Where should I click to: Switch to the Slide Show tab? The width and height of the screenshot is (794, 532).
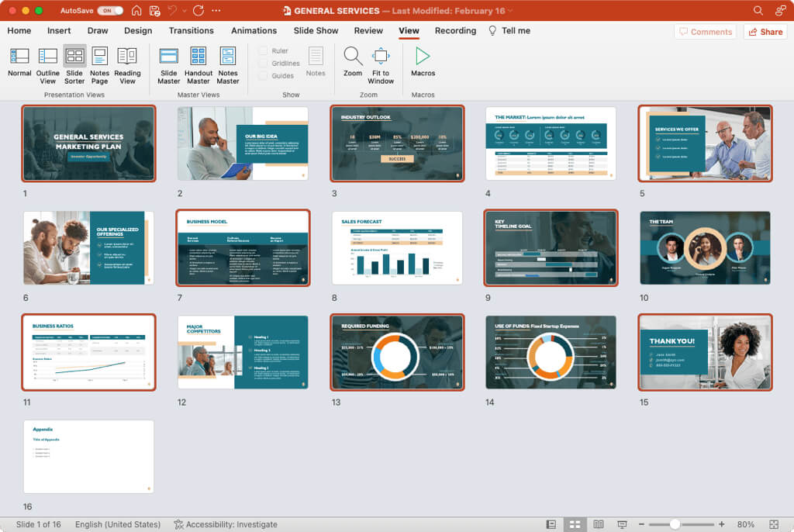click(x=316, y=31)
